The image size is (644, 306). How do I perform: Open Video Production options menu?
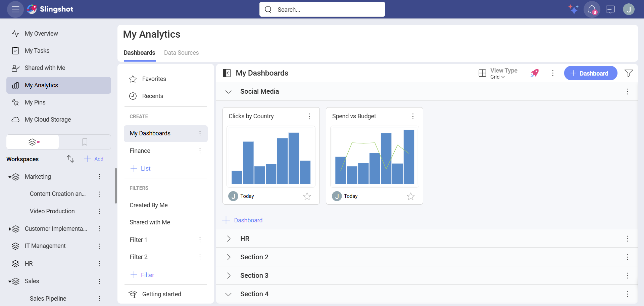click(x=99, y=211)
